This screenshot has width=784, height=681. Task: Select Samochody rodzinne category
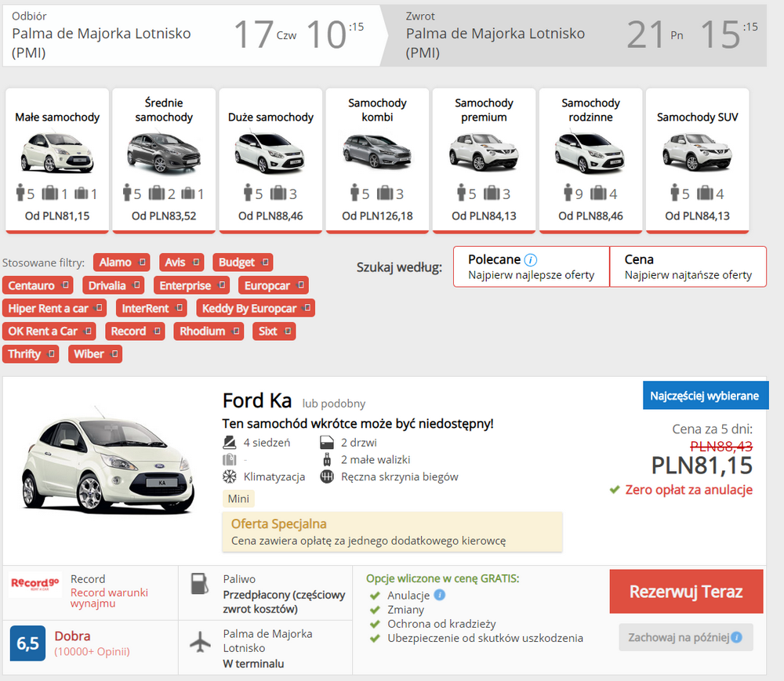590,161
